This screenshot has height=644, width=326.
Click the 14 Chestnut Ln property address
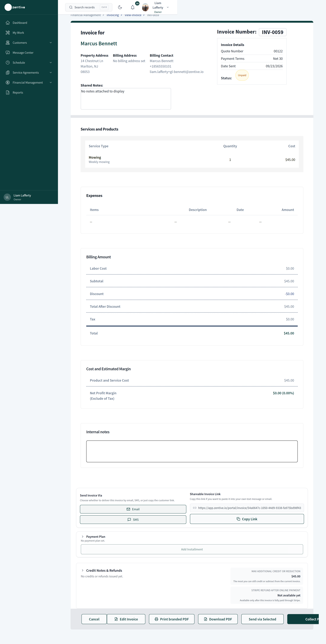tap(92, 61)
